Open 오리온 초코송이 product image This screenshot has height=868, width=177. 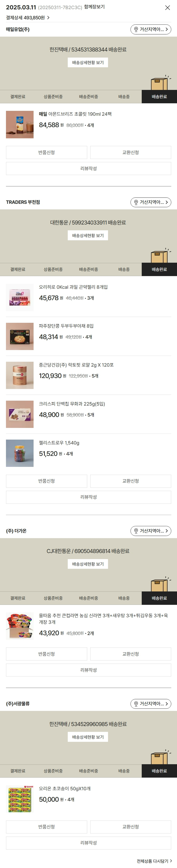click(x=20, y=799)
